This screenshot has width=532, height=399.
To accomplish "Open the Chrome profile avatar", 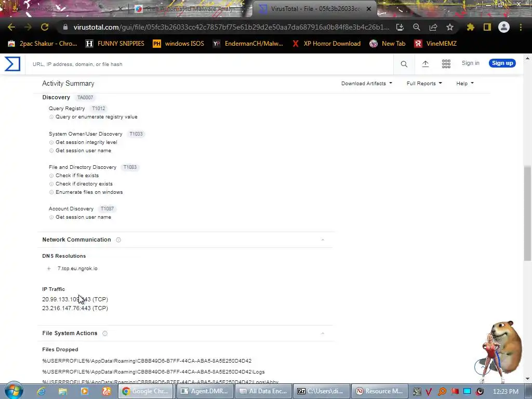I will [x=504, y=27].
